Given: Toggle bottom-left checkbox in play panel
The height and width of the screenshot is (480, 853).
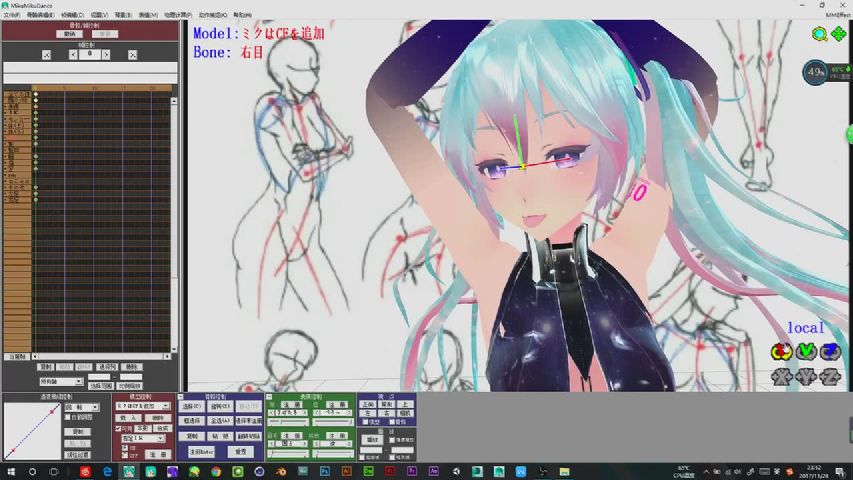Looking at the screenshot, I should [361, 457].
